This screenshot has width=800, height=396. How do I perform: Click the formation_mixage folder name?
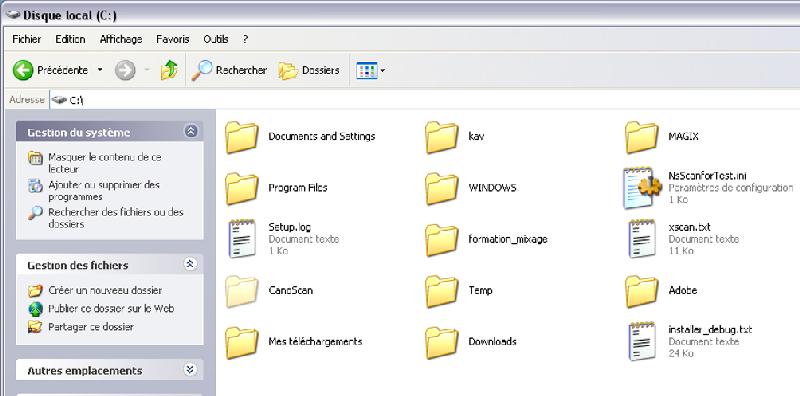point(508,239)
